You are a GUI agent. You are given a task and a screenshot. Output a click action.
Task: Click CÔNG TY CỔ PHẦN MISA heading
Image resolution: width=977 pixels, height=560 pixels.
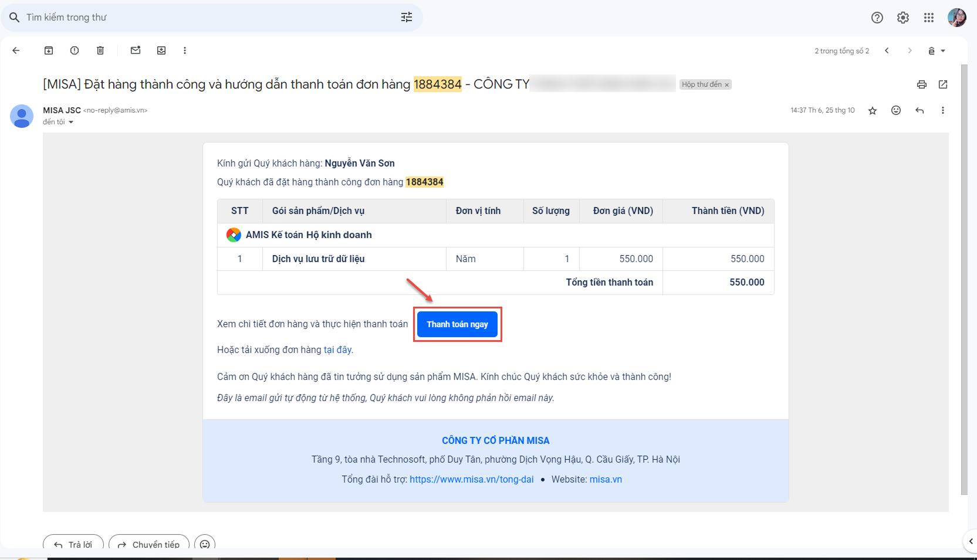(x=496, y=440)
